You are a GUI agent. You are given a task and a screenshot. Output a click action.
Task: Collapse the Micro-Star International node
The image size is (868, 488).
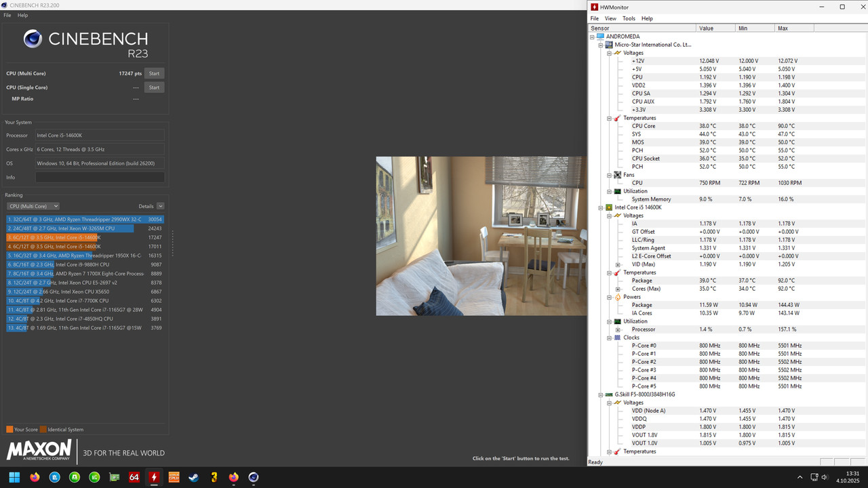(x=601, y=45)
